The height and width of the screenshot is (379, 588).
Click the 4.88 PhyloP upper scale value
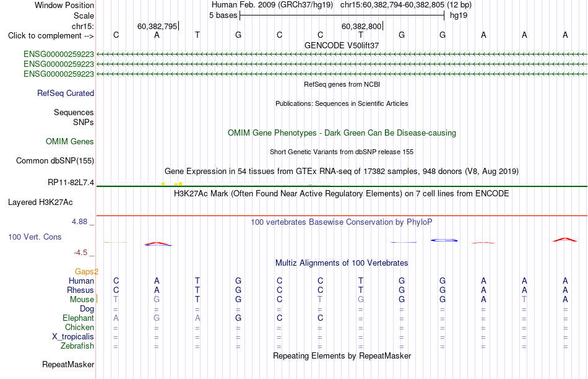point(79,222)
